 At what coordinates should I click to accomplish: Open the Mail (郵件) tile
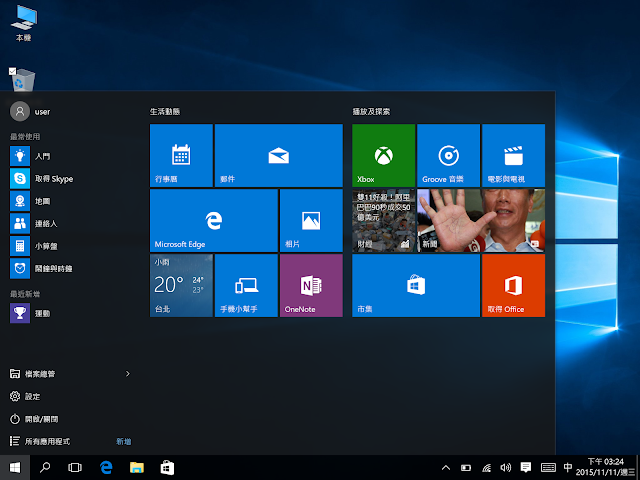(x=278, y=156)
